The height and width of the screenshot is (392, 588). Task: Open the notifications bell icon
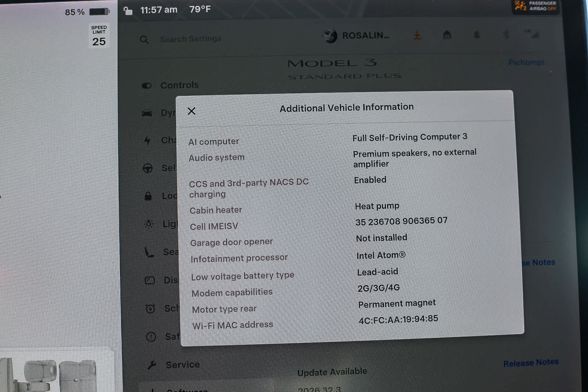point(477,35)
